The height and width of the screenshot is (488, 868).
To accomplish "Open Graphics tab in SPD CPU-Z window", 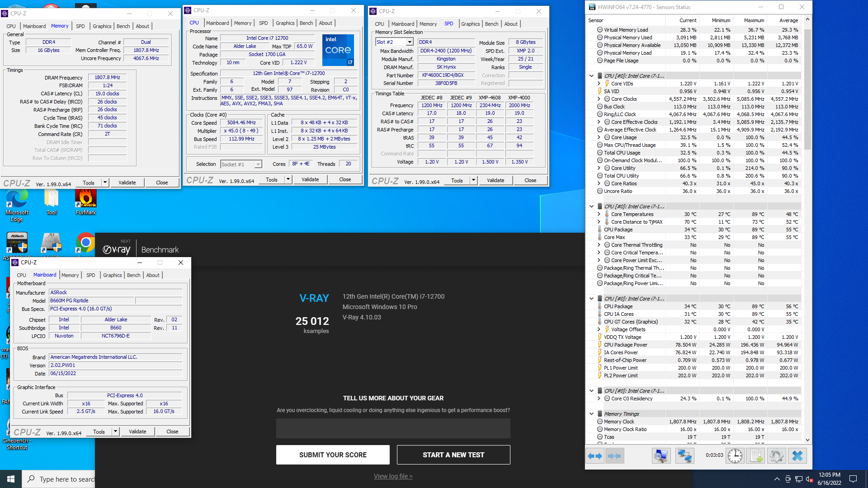I will tap(470, 24).
